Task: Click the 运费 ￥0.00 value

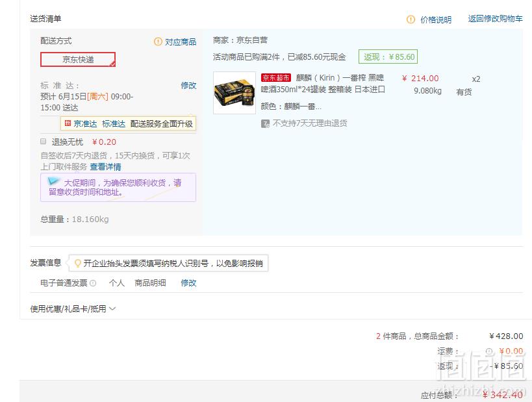Action: pyautogui.click(x=511, y=351)
